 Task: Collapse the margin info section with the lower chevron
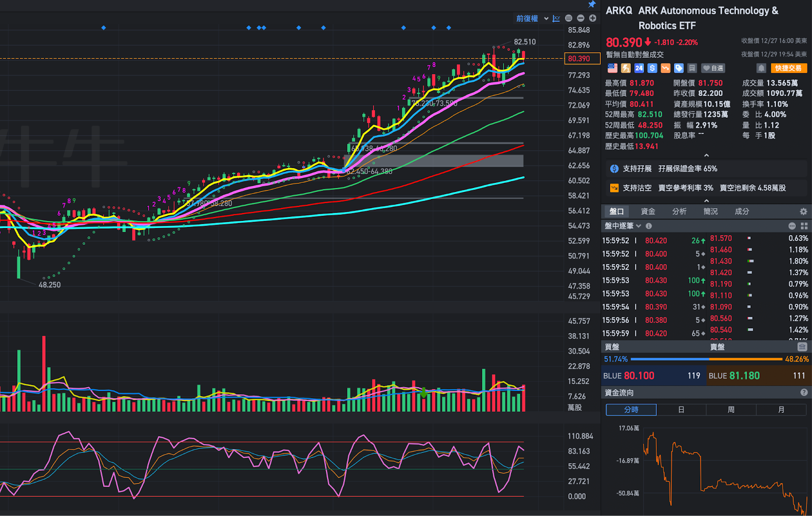(706, 201)
